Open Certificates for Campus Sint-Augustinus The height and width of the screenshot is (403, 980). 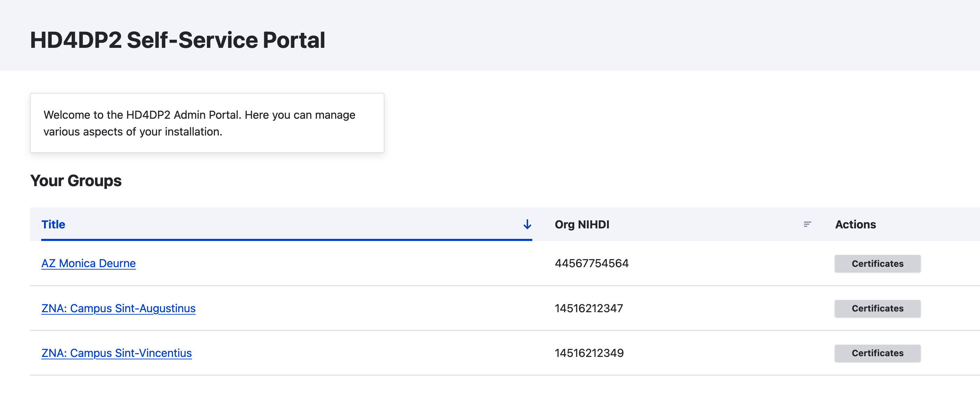(877, 308)
